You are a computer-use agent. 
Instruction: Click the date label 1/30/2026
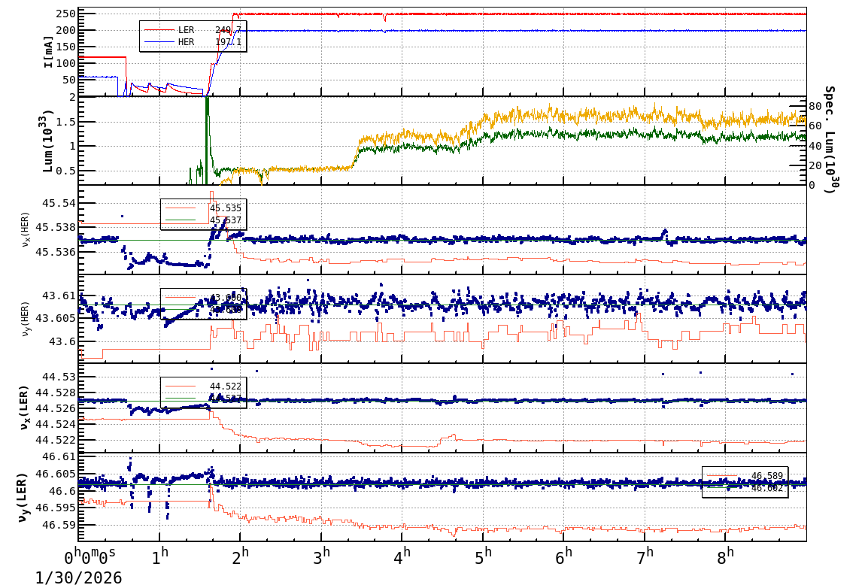click(78, 577)
